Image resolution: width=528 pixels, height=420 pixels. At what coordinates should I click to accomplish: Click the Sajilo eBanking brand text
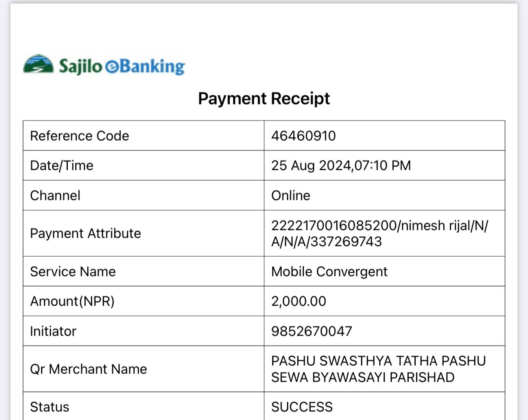(x=122, y=66)
